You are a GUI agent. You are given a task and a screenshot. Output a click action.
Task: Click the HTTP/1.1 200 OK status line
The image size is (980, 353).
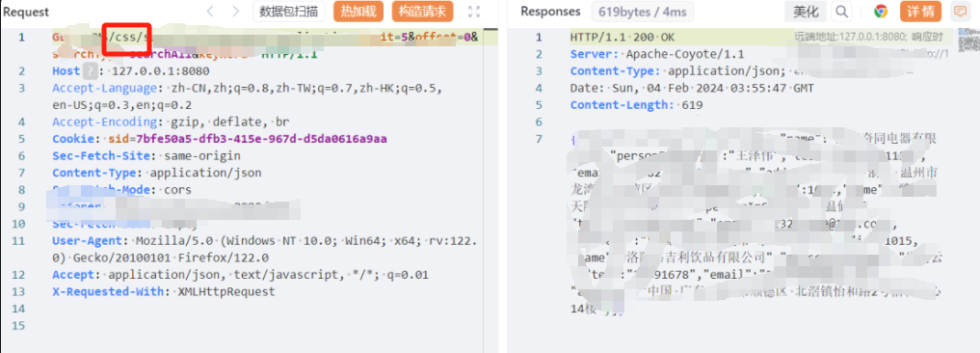click(x=622, y=38)
